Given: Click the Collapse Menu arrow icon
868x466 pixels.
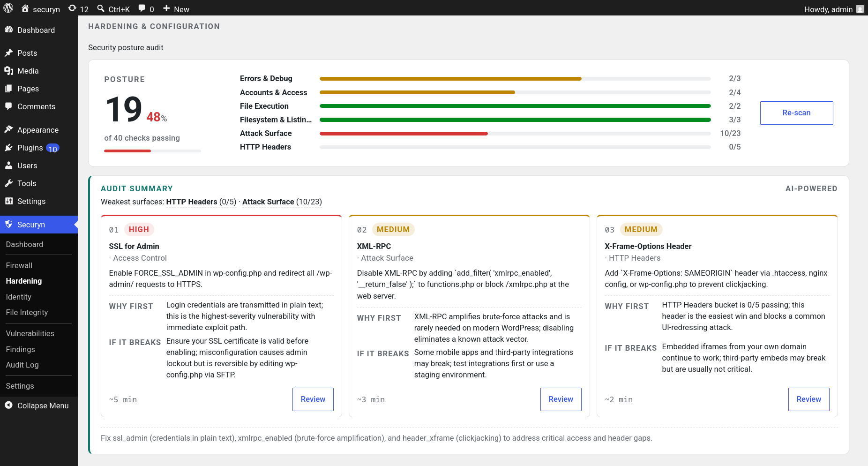Looking at the screenshot, I should (8, 405).
